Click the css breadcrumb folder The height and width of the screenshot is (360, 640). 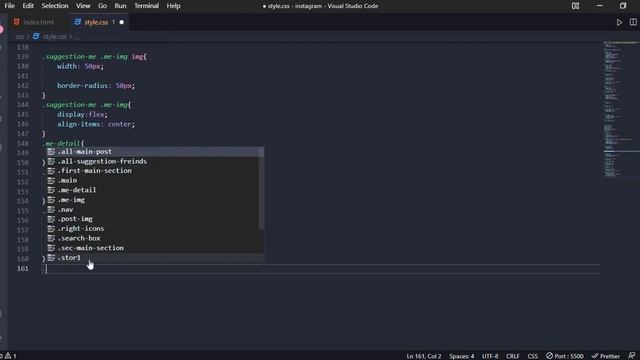point(20,37)
